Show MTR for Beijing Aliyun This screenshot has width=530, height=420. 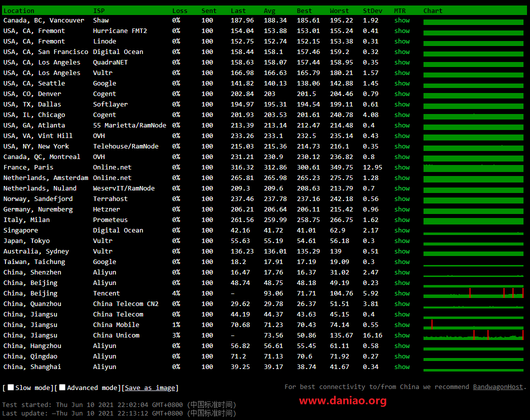tap(402, 282)
